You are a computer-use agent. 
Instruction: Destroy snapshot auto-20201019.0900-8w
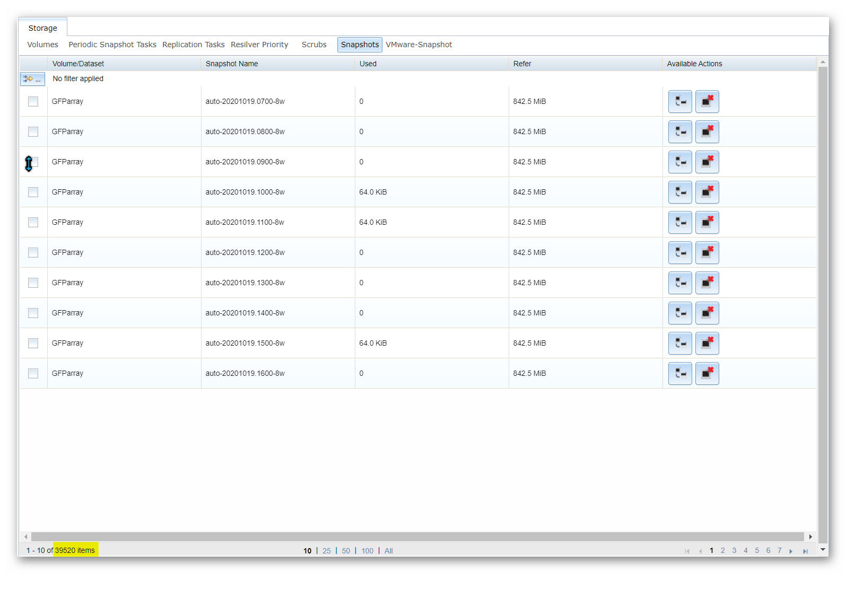point(707,162)
